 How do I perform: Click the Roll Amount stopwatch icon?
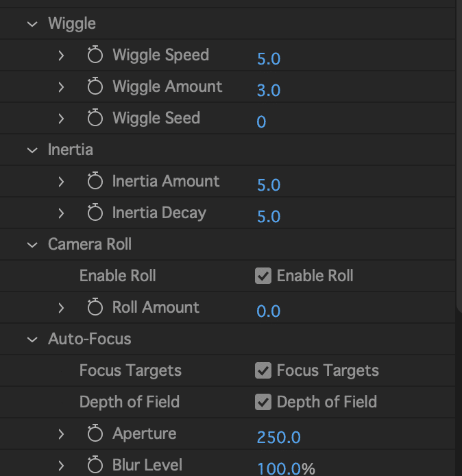[x=95, y=308]
